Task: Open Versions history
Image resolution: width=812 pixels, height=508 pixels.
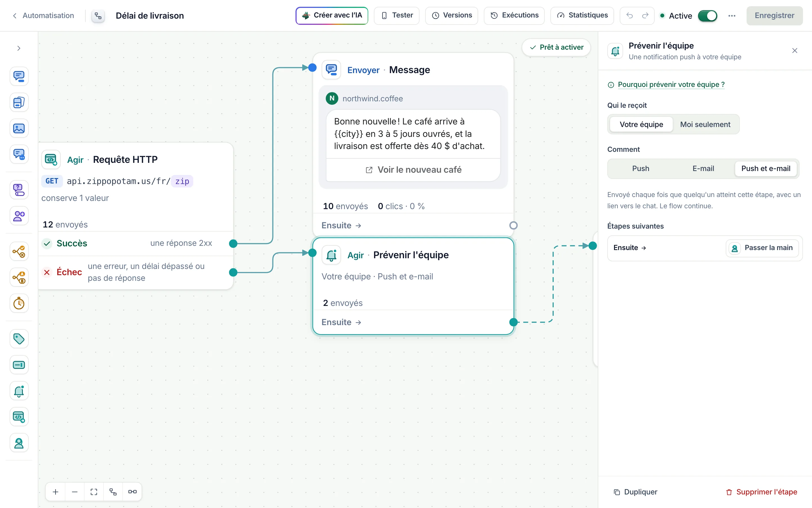Action: coord(451,16)
